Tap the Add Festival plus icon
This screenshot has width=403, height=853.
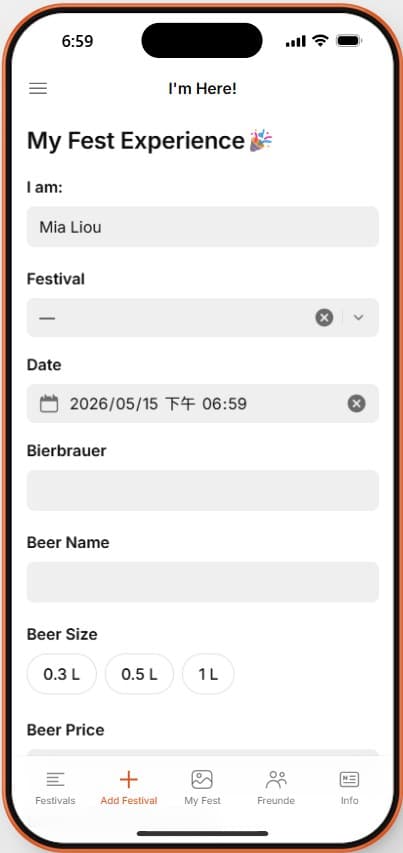click(x=129, y=780)
